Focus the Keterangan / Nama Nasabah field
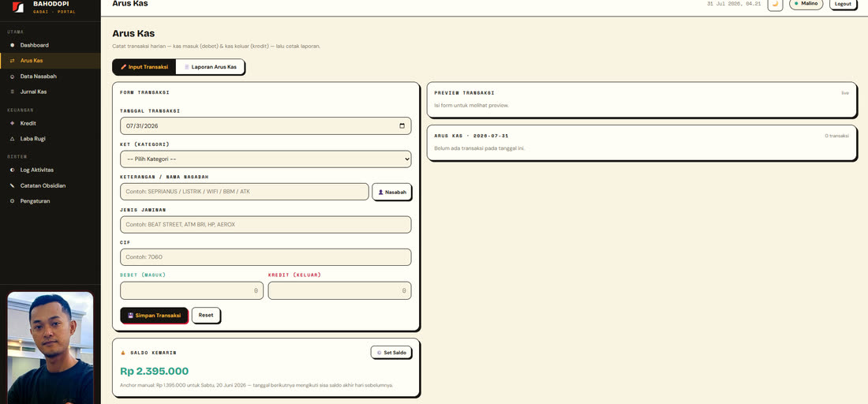The image size is (868, 404). pyautogui.click(x=244, y=192)
